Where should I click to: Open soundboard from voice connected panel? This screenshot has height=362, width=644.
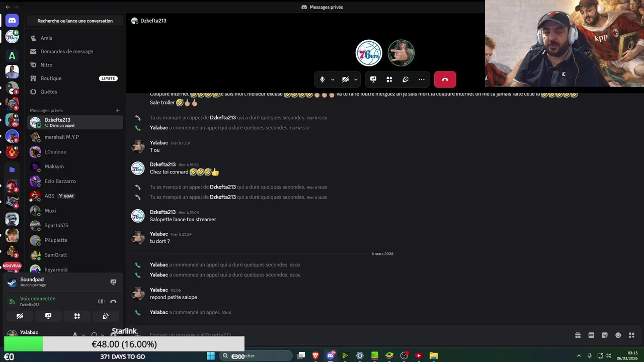(106, 316)
